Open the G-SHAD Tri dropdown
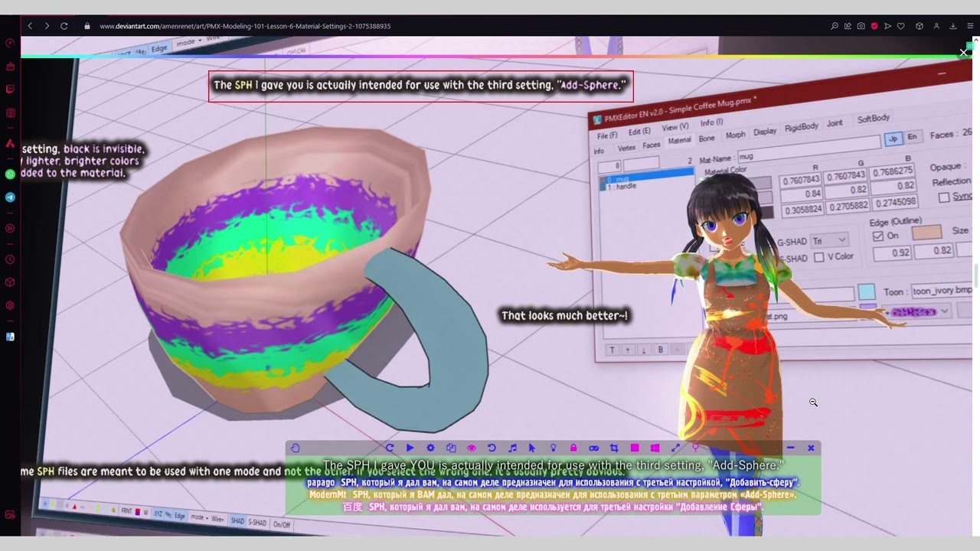 tap(829, 240)
